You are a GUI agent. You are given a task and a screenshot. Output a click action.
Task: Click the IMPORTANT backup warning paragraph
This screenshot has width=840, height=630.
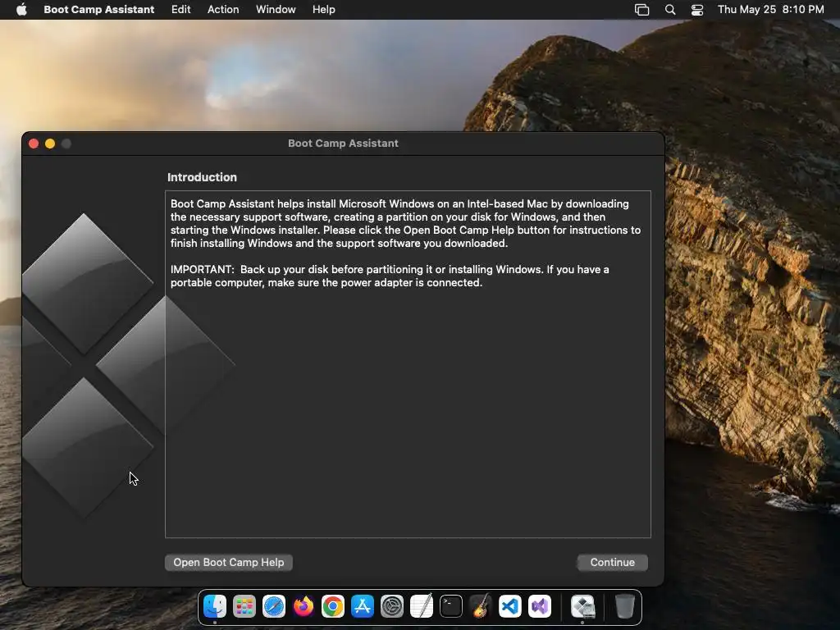click(x=390, y=276)
